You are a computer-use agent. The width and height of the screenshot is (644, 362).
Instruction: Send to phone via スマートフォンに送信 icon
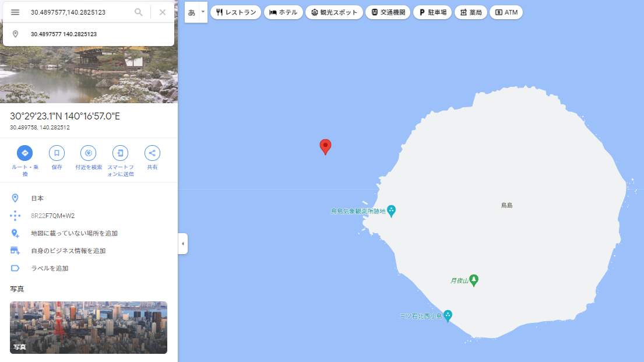[x=120, y=153]
